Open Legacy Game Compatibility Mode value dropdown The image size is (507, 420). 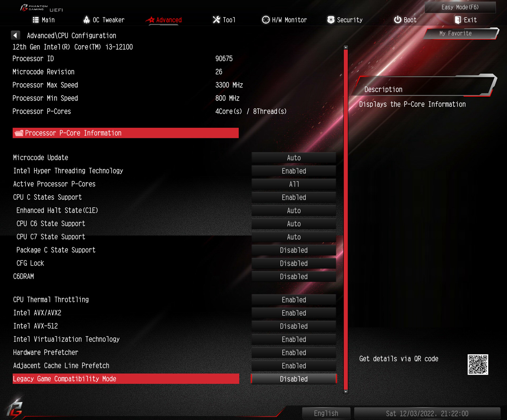(x=294, y=379)
